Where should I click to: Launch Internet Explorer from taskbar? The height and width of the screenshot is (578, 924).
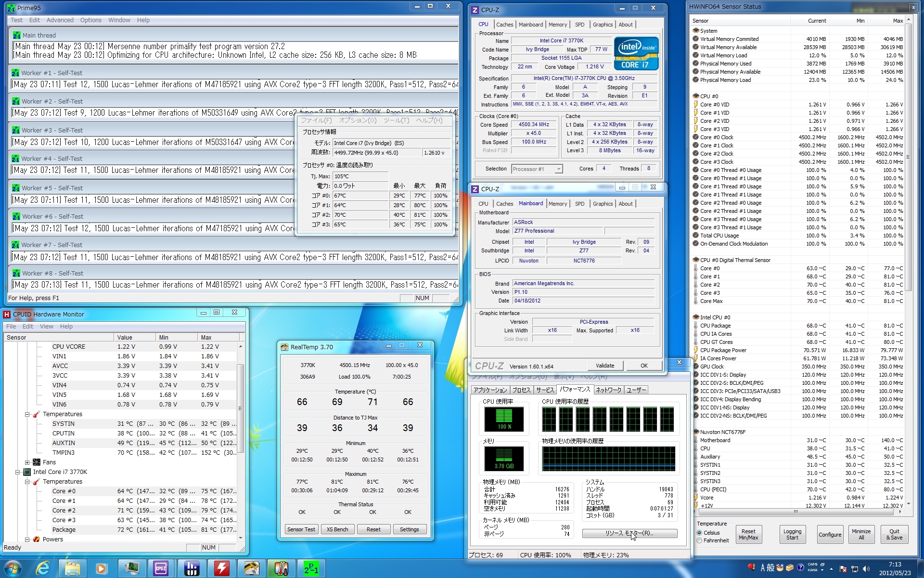43,569
